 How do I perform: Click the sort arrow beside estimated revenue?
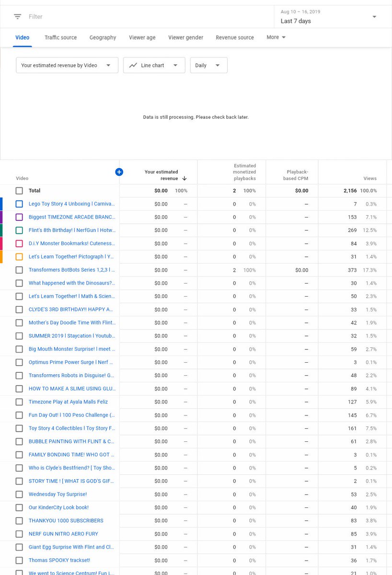coord(184,178)
